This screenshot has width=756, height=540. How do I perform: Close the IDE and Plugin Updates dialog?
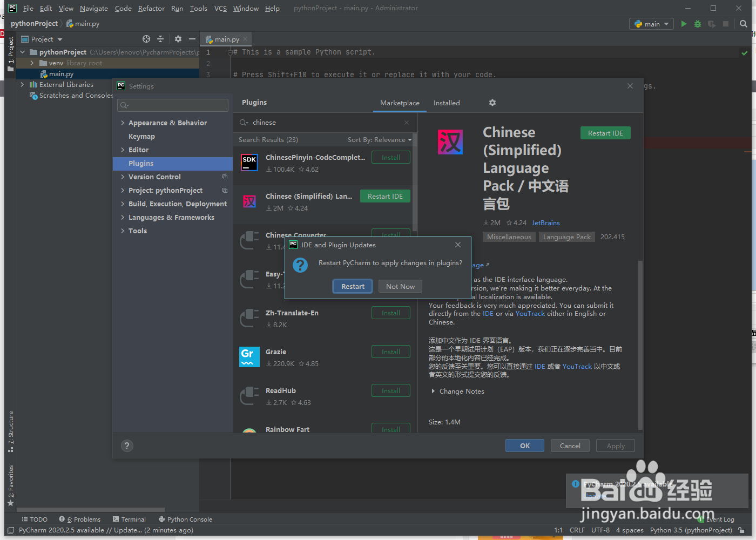(x=458, y=245)
